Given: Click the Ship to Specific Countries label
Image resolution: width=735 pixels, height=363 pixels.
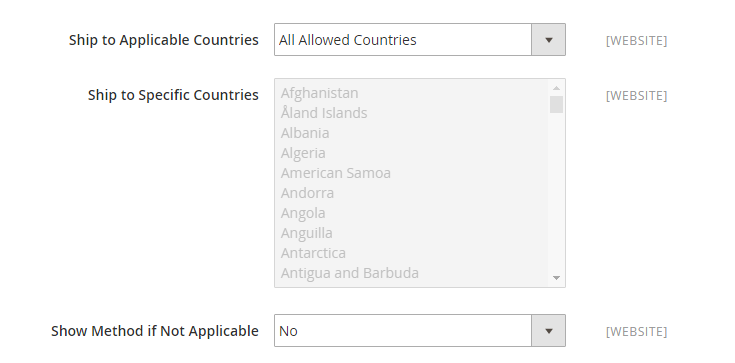Looking at the screenshot, I should [173, 95].
